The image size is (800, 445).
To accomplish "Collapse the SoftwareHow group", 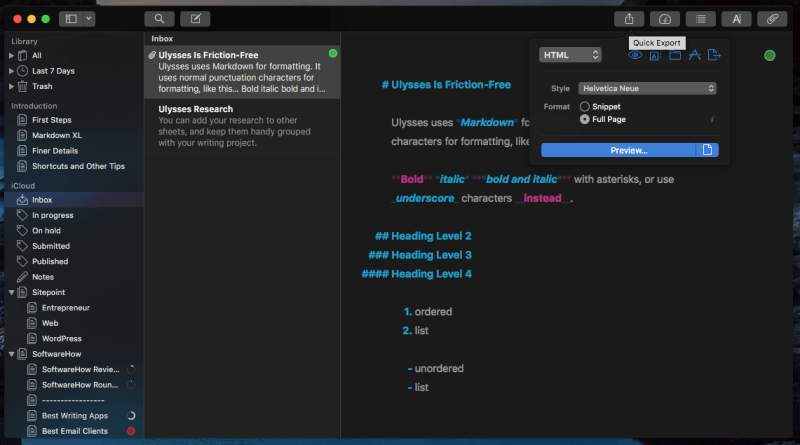I will 11,354.
